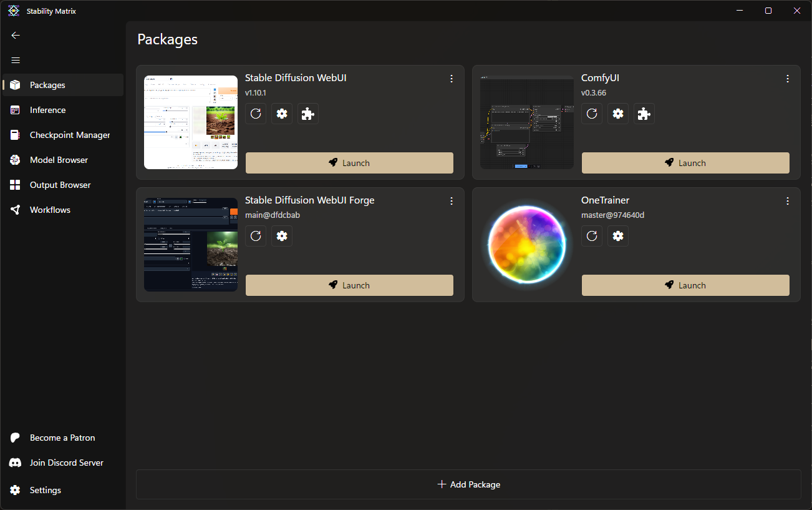The height and width of the screenshot is (510, 812).
Task: Open settings gear for OneTrainer
Action: click(618, 236)
